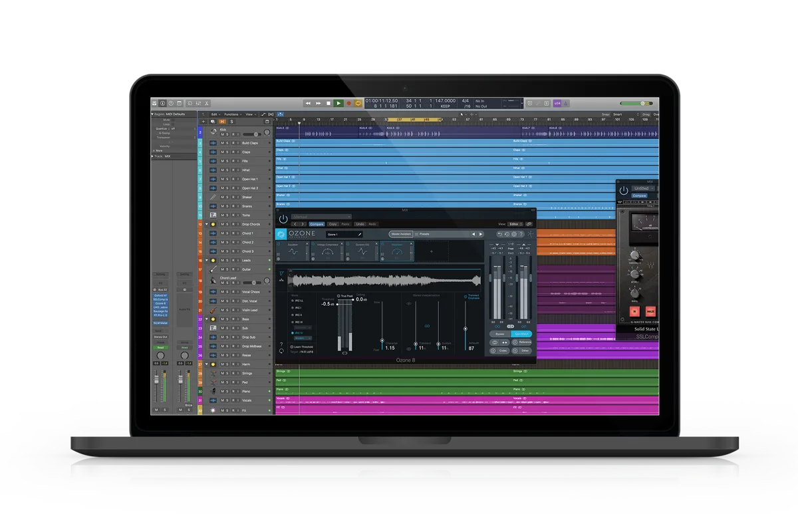Stop playback using the stop button
The height and width of the screenshot is (532, 798).
tap(329, 103)
